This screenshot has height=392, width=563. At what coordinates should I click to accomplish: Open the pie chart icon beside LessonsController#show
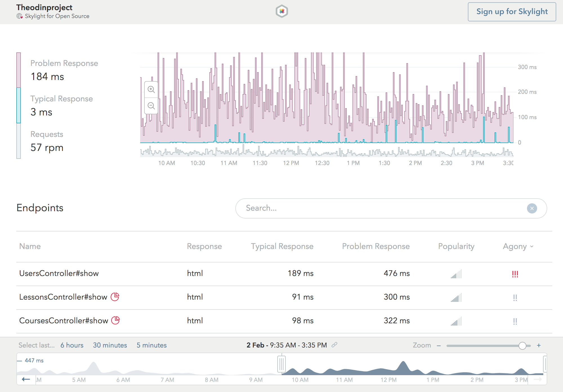[115, 297]
